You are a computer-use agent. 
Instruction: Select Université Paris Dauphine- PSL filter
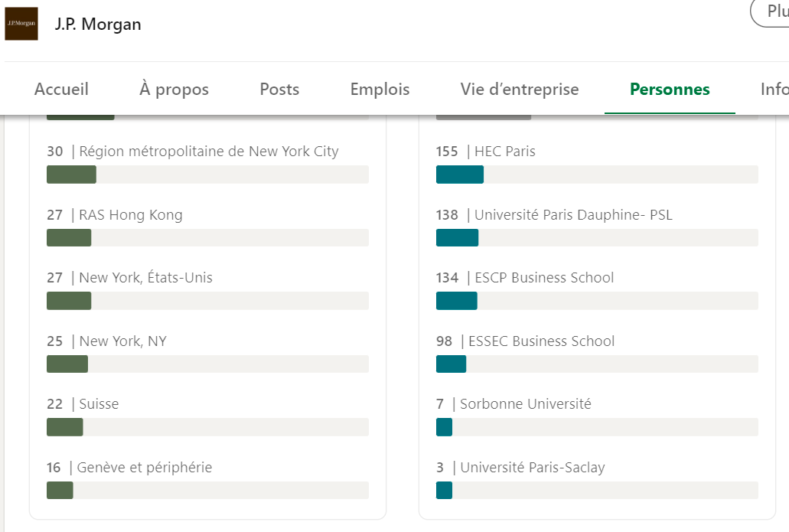click(597, 227)
